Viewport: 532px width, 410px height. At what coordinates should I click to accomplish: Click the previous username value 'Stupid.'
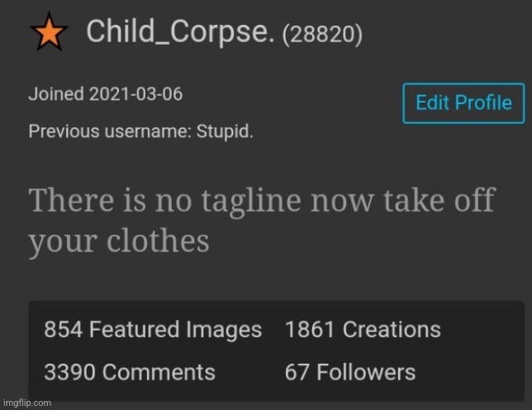pos(225,132)
